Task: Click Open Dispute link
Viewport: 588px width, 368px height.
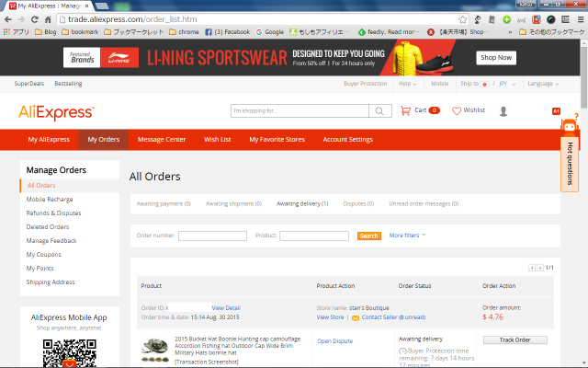Action: [334, 341]
